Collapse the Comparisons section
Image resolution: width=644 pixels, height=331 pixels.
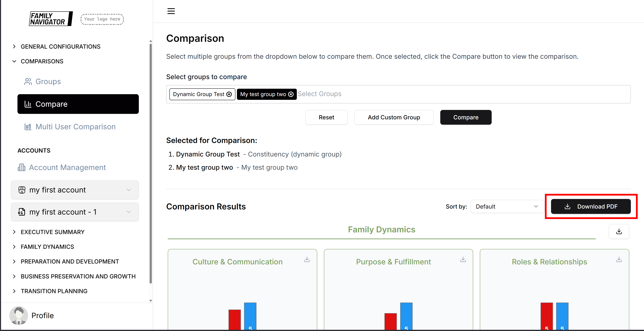coord(42,61)
